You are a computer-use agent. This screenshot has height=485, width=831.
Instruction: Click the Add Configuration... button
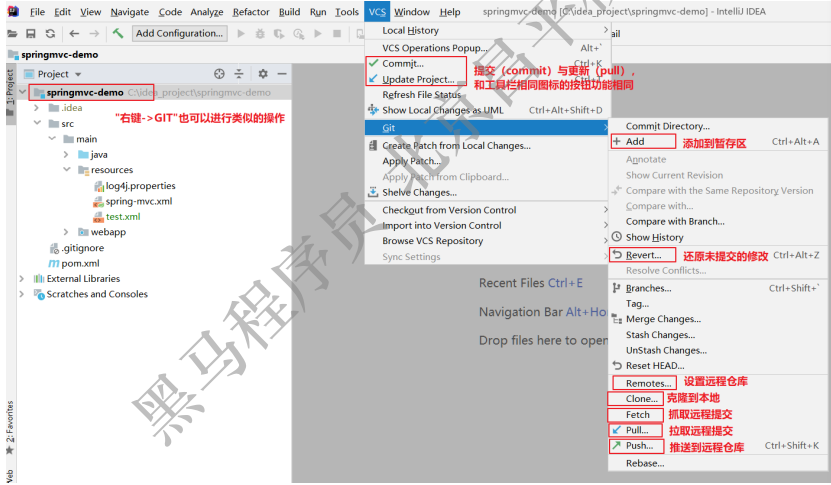[x=179, y=33]
